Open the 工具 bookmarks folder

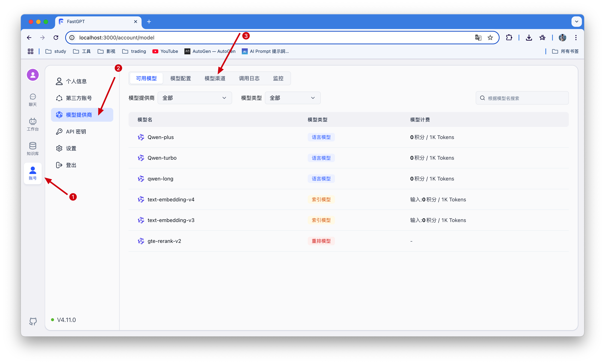pos(82,51)
